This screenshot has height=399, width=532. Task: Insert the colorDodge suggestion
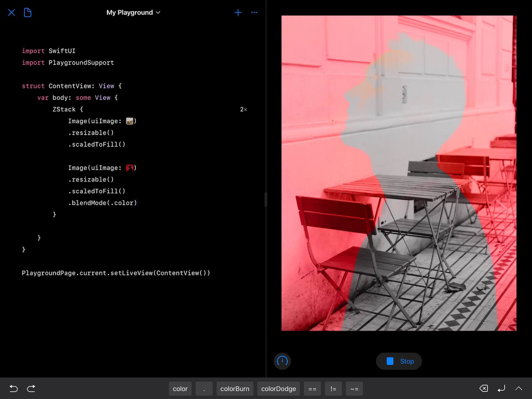[x=278, y=389]
